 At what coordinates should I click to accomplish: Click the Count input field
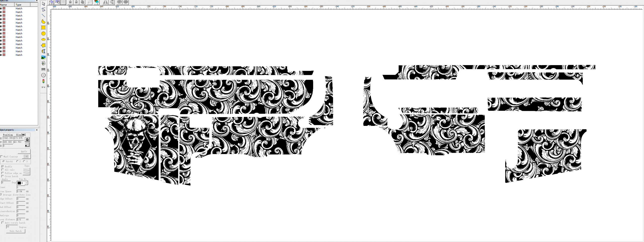21,187
